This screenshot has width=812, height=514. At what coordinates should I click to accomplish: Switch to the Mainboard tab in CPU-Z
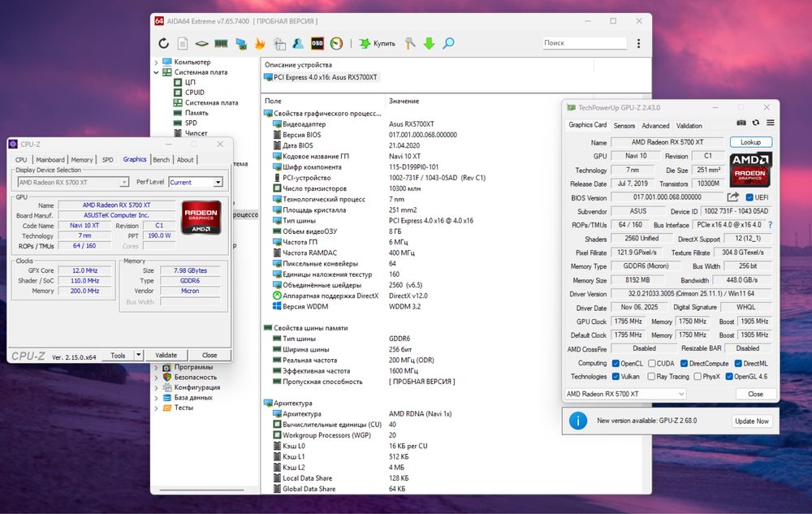pos(50,159)
